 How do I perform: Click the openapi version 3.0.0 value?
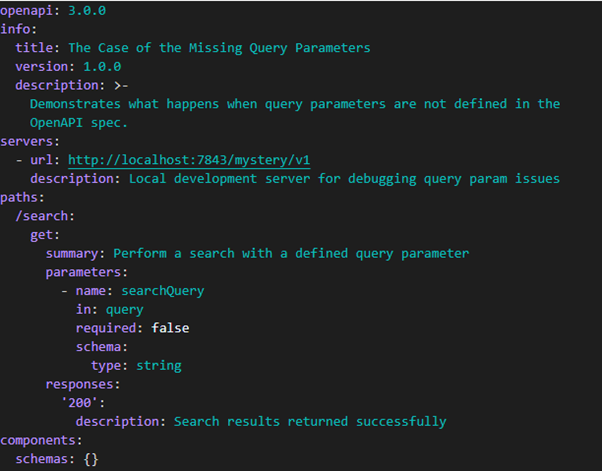click(x=87, y=11)
